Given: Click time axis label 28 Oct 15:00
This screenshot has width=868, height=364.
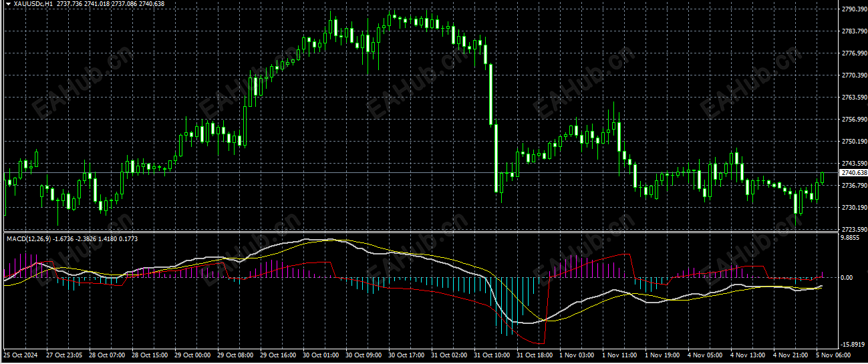Looking at the screenshot, I should point(148,355).
